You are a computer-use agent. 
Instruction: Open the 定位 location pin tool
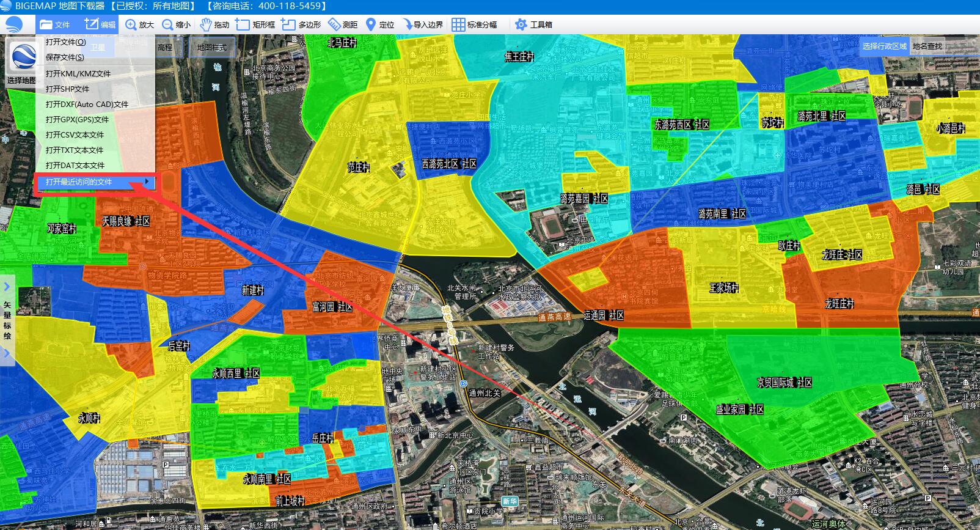click(380, 24)
